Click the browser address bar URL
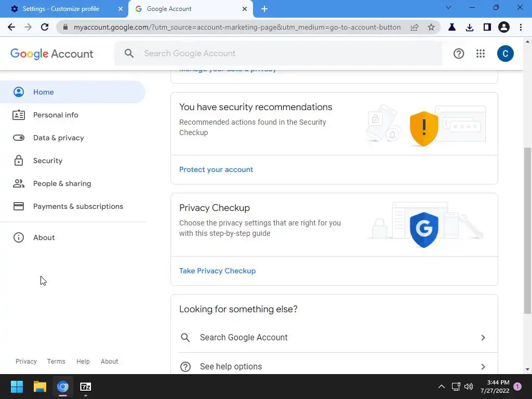This screenshot has width=532, height=399. (x=237, y=27)
